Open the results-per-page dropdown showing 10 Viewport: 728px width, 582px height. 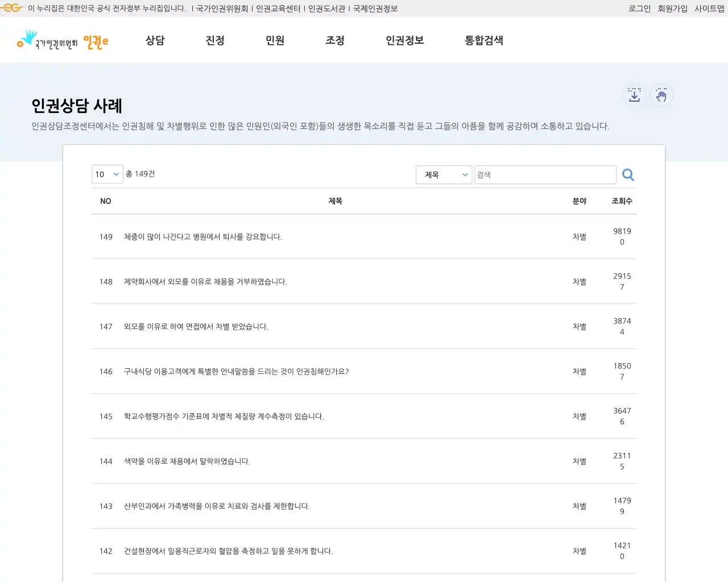[107, 174]
